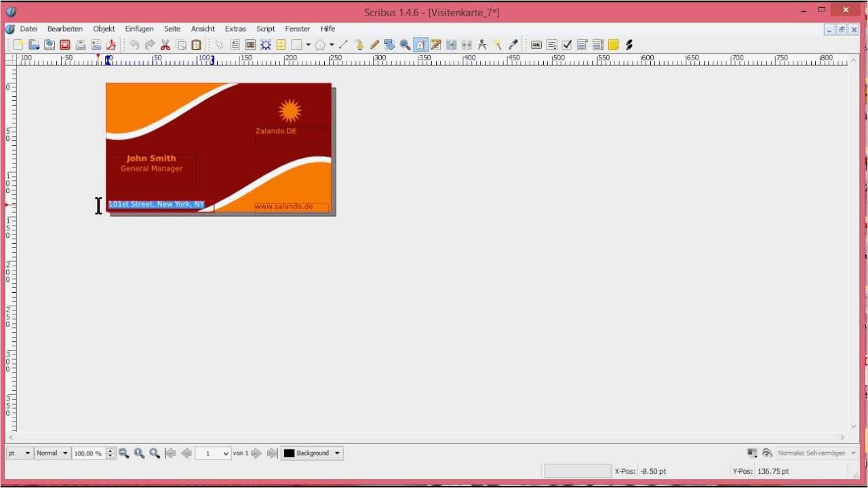Viewport: 868px width, 488px height.
Task: Open the Einfügen menu
Action: [x=139, y=29]
